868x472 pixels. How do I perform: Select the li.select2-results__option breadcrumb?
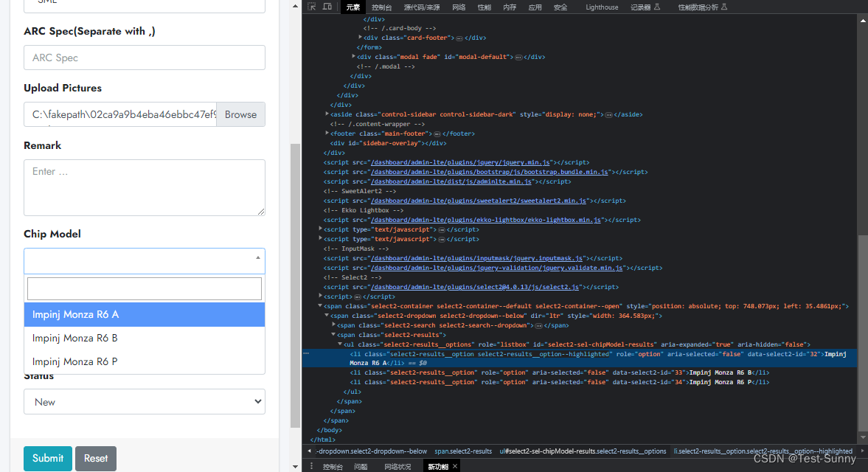pyautogui.click(x=763, y=451)
